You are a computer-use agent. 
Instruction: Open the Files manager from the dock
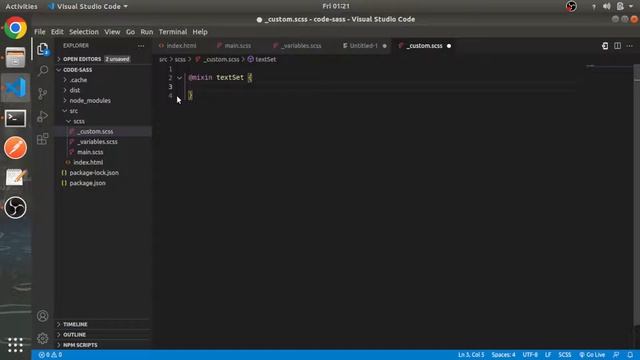16,58
